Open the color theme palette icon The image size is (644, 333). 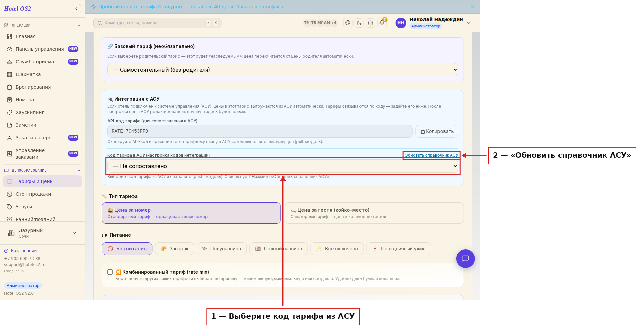348,23
